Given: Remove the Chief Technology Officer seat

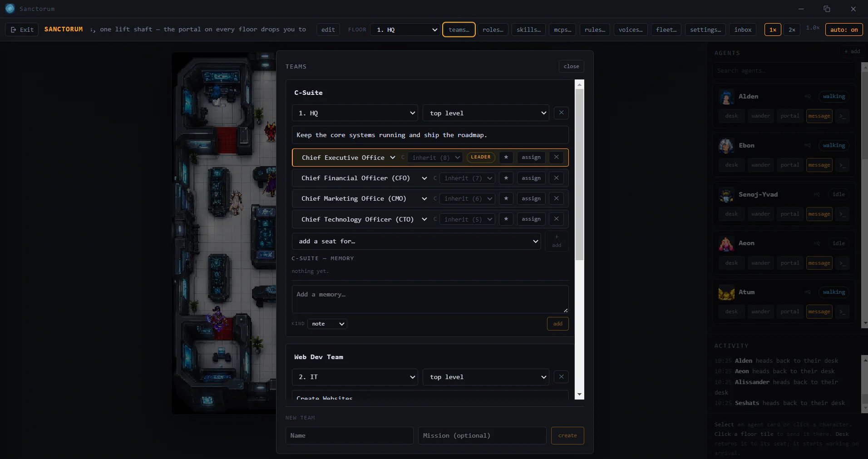Looking at the screenshot, I should (x=556, y=219).
